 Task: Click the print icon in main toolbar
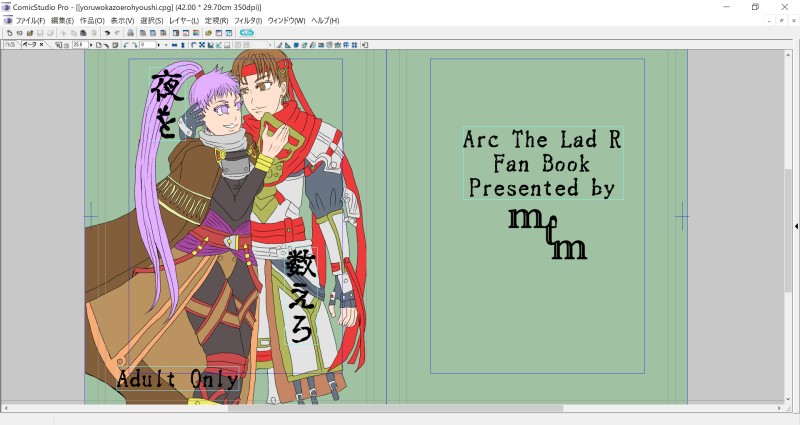(x=130, y=33)
